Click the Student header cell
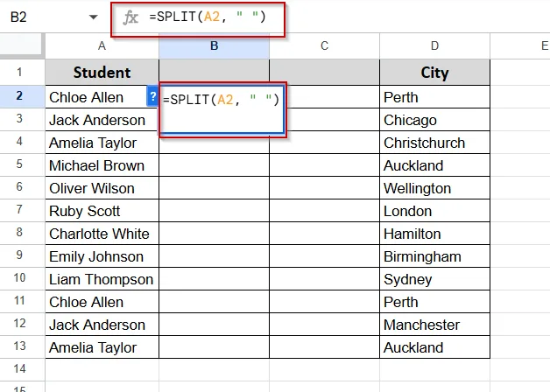 [x=102, y=73]
